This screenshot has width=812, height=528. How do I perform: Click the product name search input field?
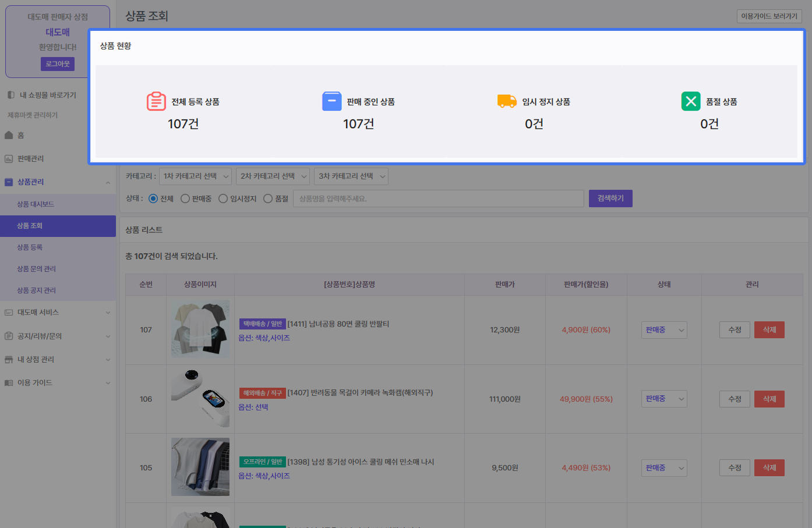point(438,199)
